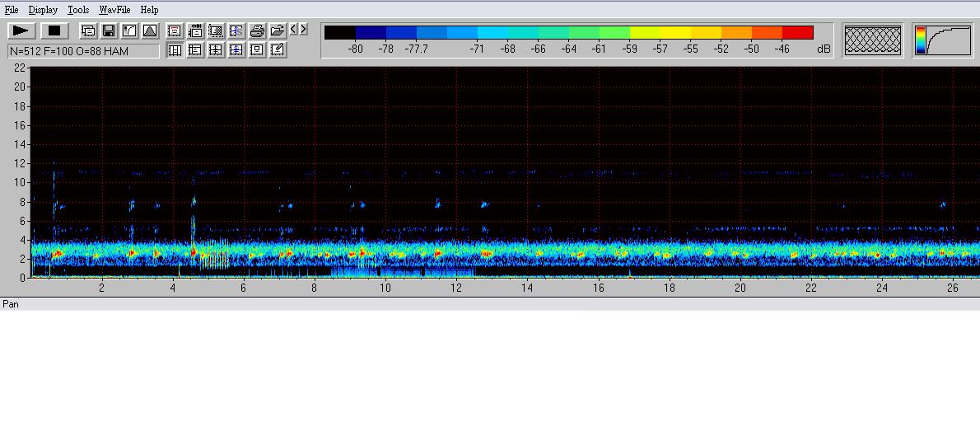Click the triangular peak shape icon
This screenshot has width=980, height=422.
(x=150, y=30)
